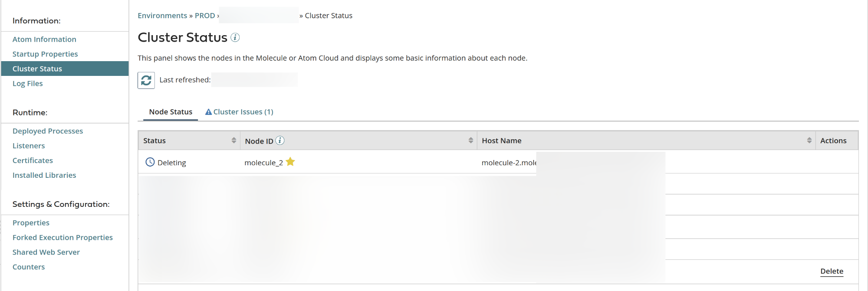View Log Files from the sidebar

(27, 83)
